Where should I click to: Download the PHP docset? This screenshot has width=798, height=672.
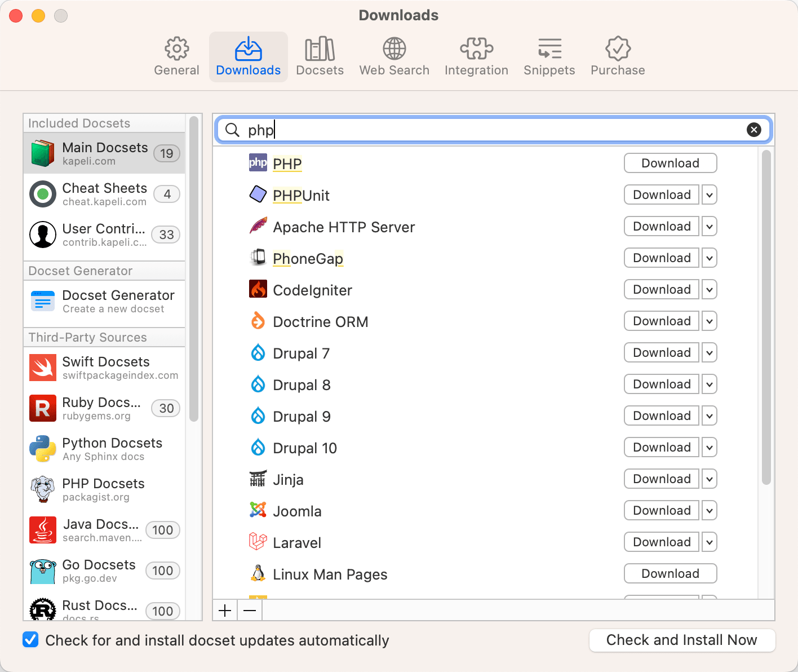click(x=670, y=163)
